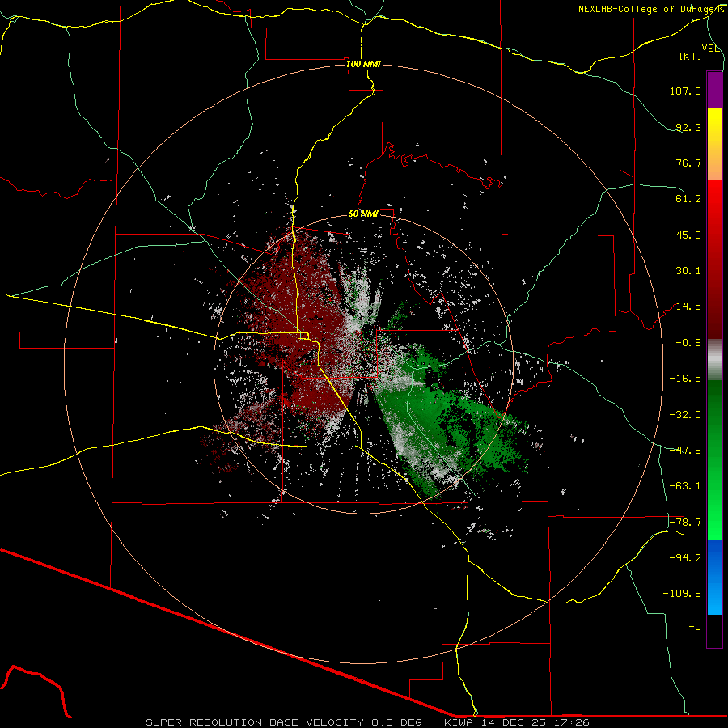Viewport: 728px width, 728px height.
Task: Click the gray near-zero segment of color bar
Action: [x=714, y=360]
